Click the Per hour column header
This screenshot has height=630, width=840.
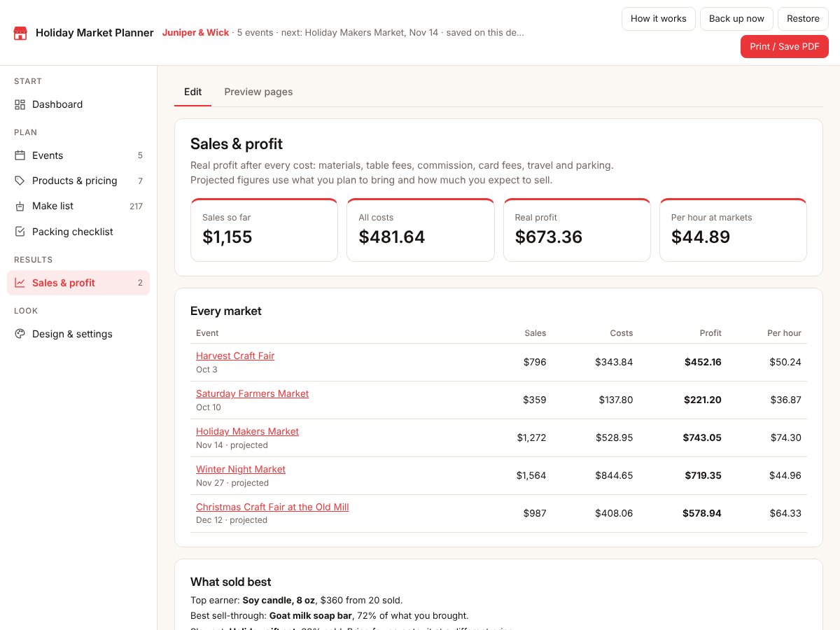click(x=784, y=333)
